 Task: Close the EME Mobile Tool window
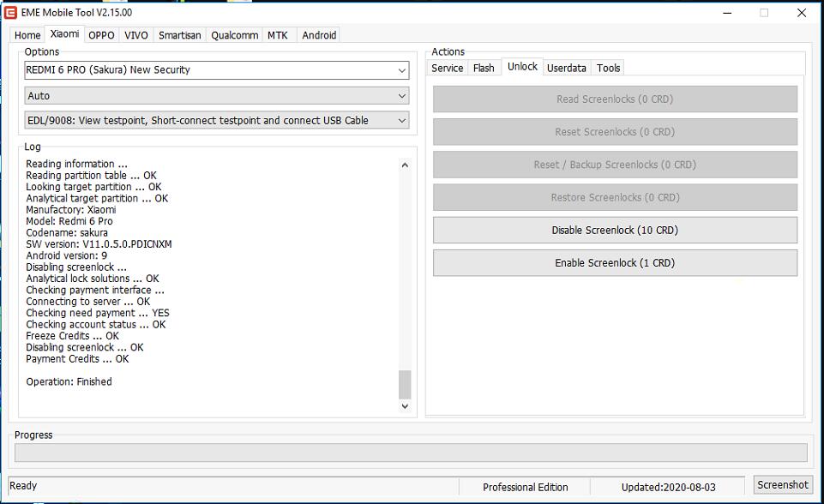802,13
